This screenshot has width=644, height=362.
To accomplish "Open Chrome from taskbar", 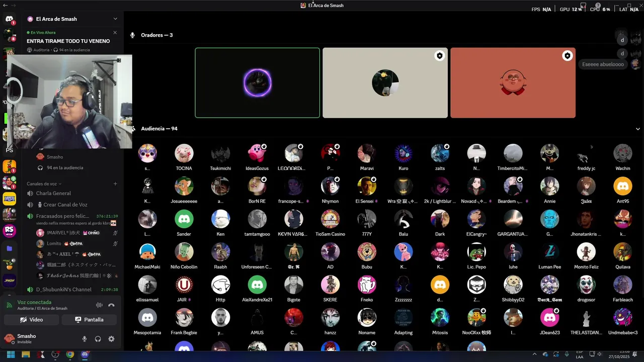I will coord(70,354).
